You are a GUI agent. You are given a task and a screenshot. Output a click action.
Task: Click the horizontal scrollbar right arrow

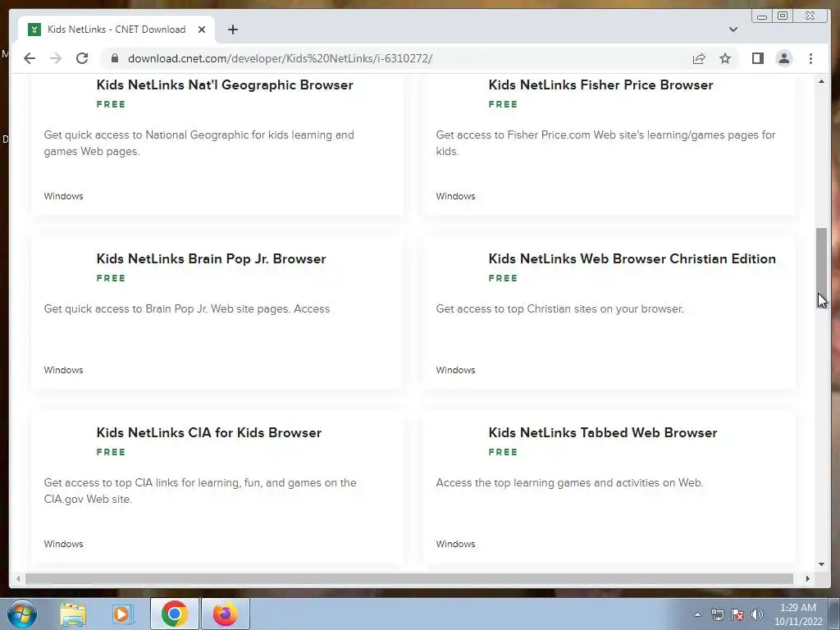pos(808,578)
